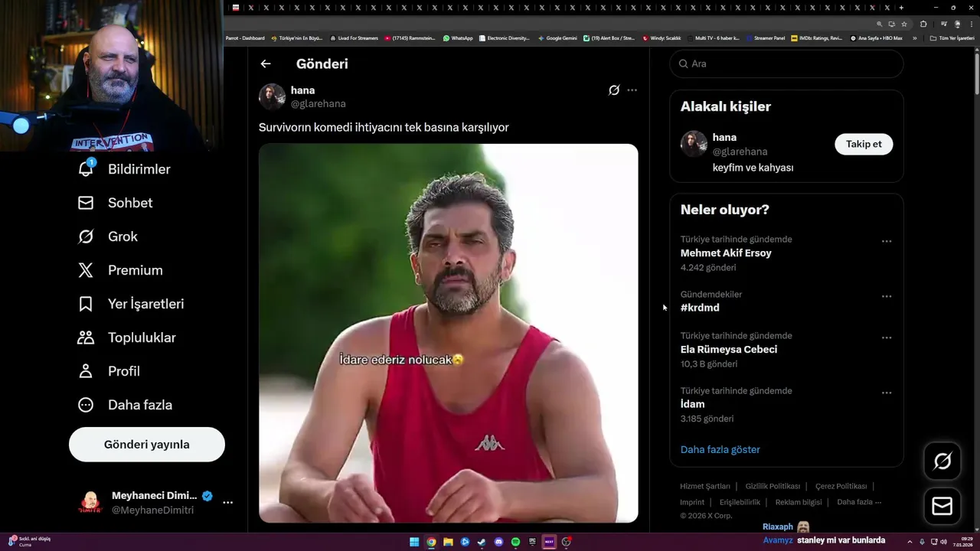Open Spotify from taskbar

pyautogui.click(x=515, y=542)
